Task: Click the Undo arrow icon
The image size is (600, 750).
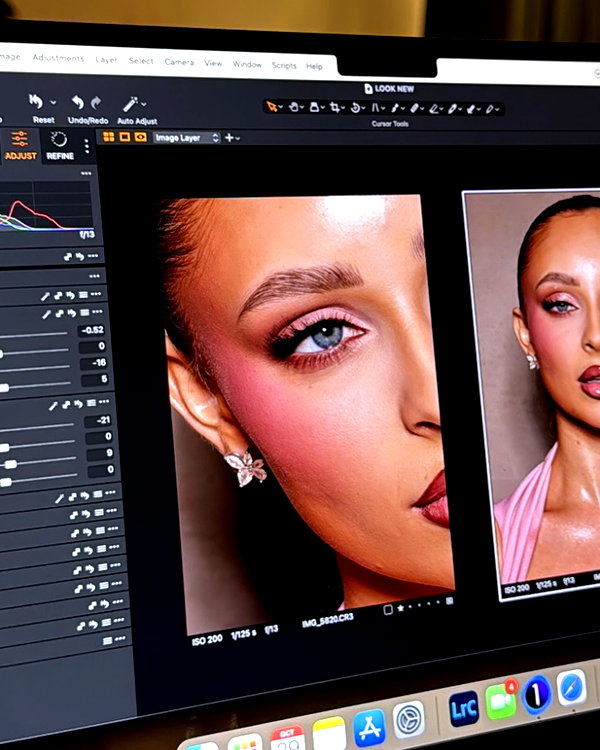Action: coord(78,102)
